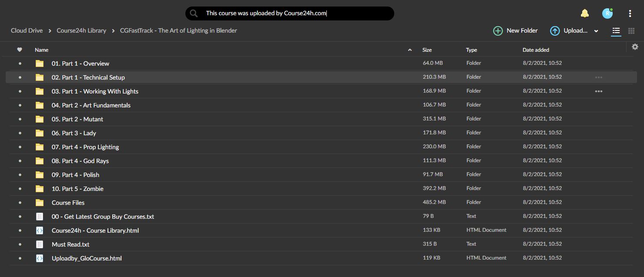This screenshot has width=644, height=277.
Task: Select folder icon of 10. Part 5 - Zombie
Action: click(x=40, y=189)
